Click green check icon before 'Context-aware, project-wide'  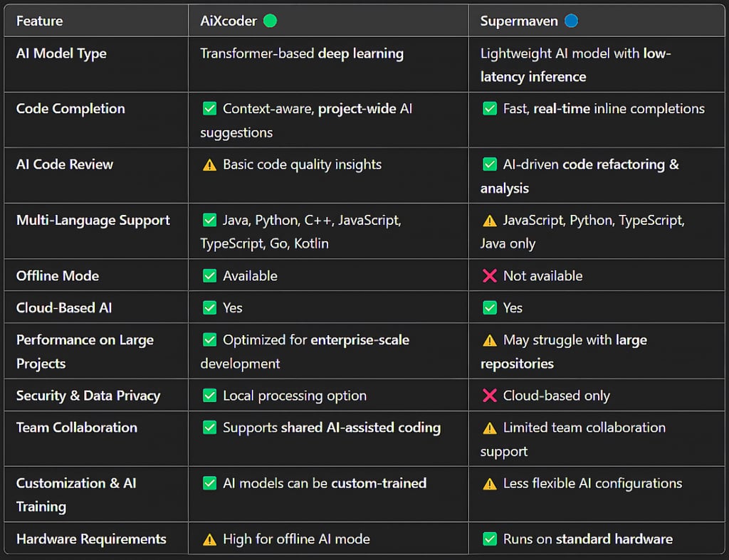[x=210, y=109]
